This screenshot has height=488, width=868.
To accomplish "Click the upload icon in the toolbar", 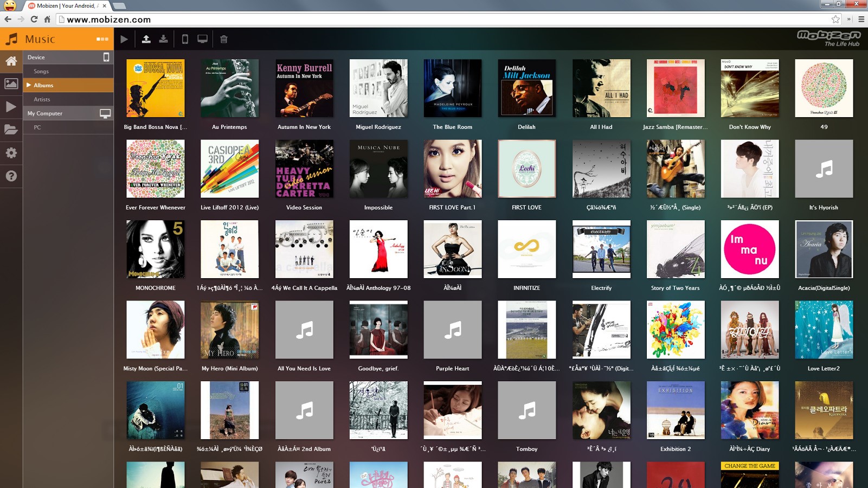I will click(x=146, y=39).
